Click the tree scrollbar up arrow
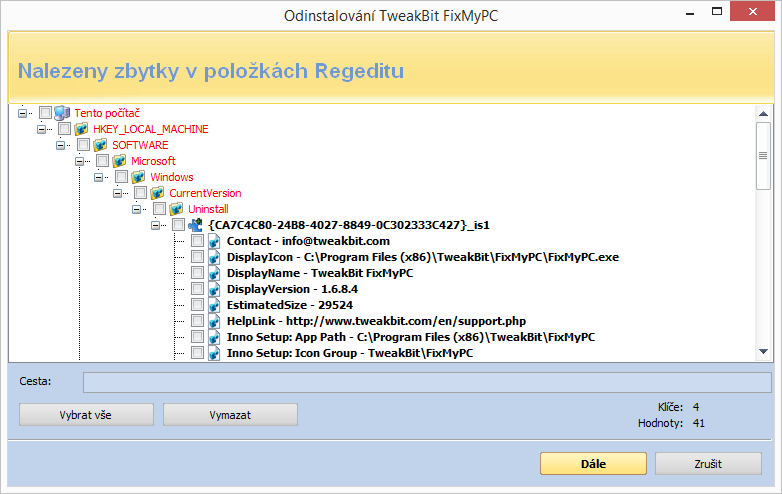The width and height of the screenshot is (782, 494). (763, 114)
